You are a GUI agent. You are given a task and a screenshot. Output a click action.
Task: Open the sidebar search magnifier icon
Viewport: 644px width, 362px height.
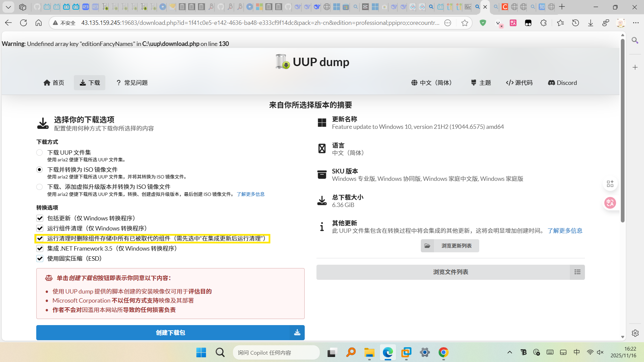[x=635, y=41]
